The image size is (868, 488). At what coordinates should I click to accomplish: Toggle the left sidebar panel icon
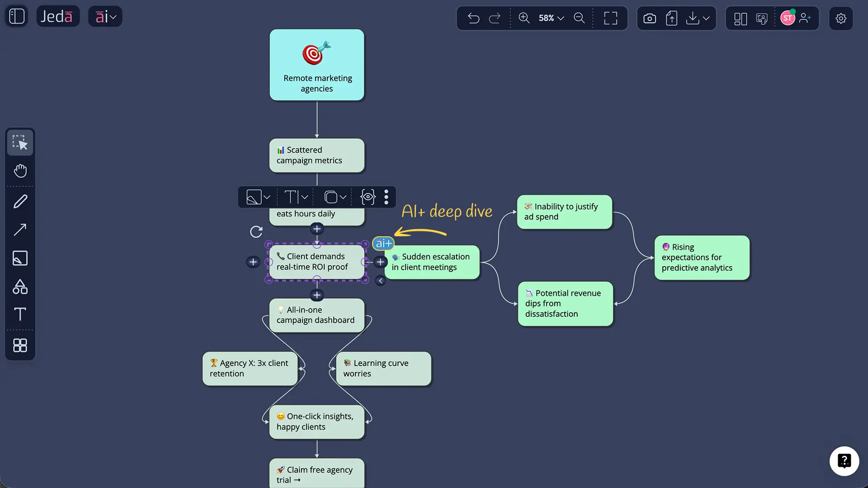coord(17,16)
